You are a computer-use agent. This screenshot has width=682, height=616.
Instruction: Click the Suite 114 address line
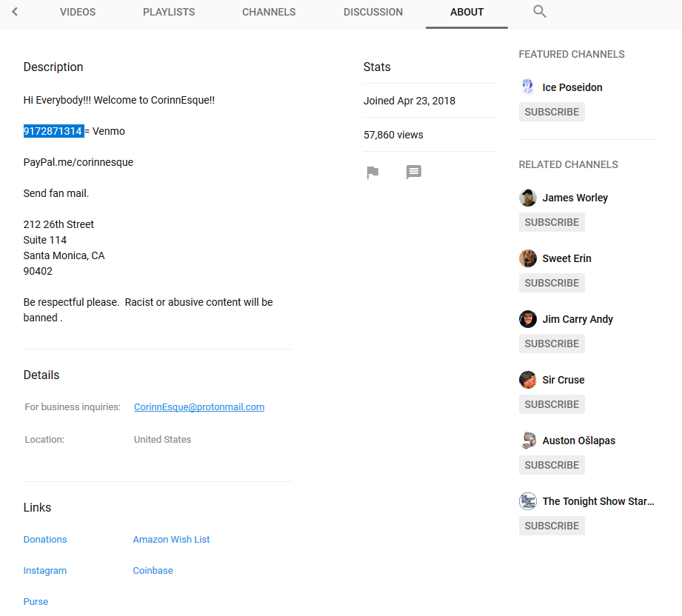click(44, 240)
